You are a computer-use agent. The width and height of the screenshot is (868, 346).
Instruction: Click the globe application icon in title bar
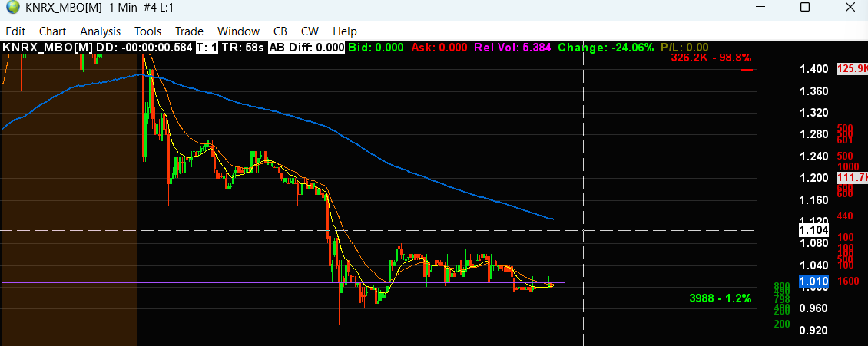(x=12, y=8)
